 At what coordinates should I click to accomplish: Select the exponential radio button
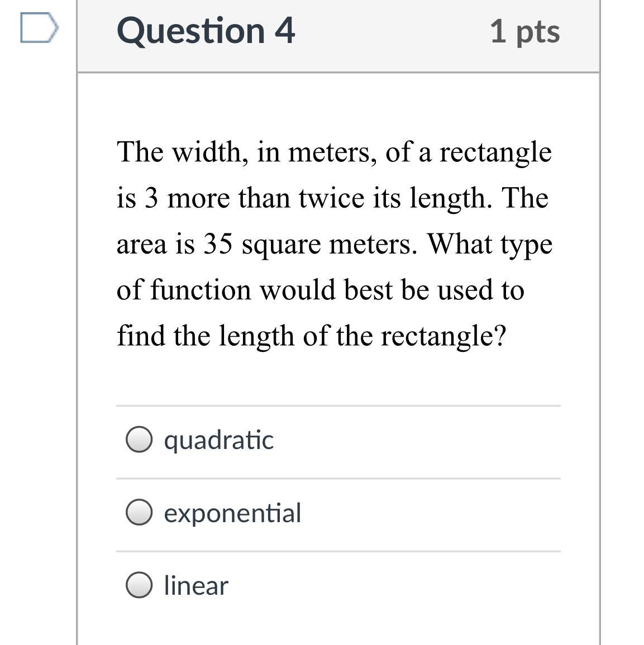tap(139, 513)
